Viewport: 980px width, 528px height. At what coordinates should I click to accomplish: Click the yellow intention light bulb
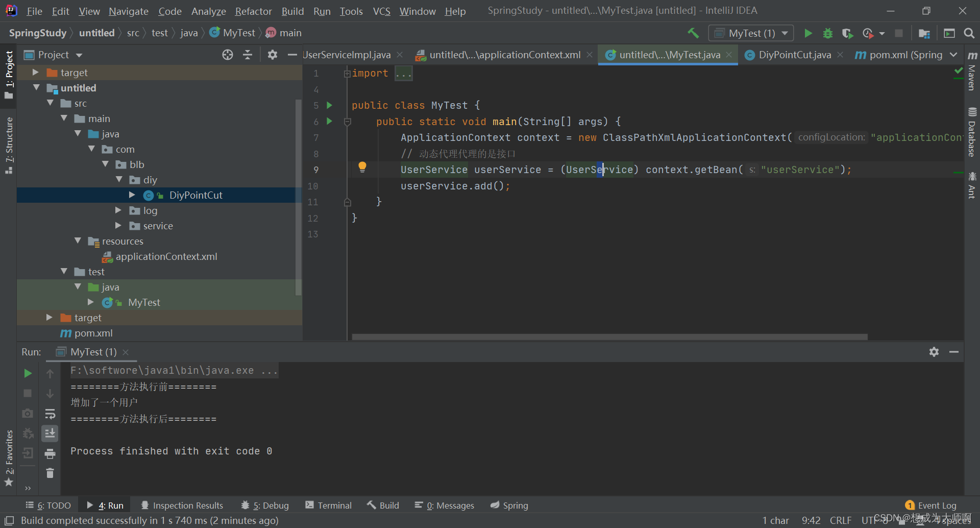(x=362, y=166)
